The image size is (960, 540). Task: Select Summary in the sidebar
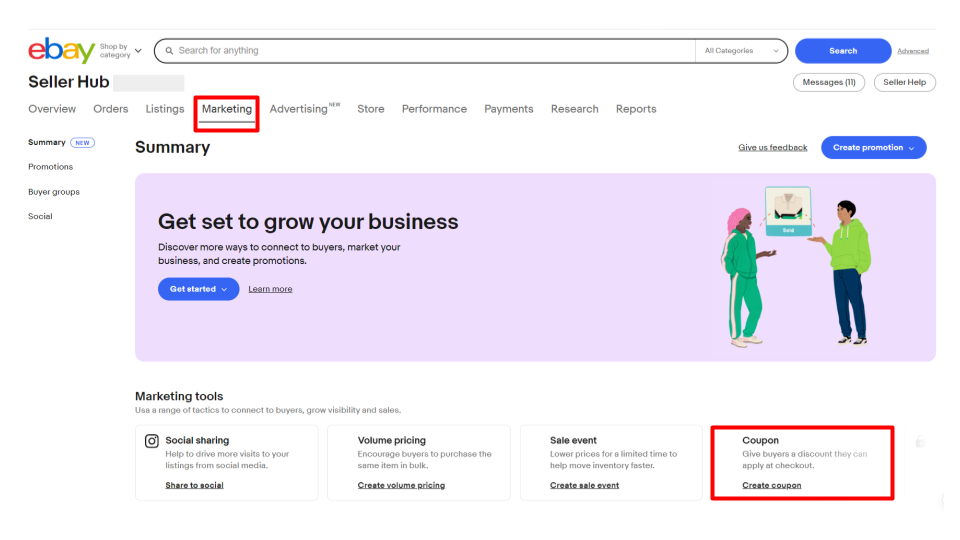[47, 142]
